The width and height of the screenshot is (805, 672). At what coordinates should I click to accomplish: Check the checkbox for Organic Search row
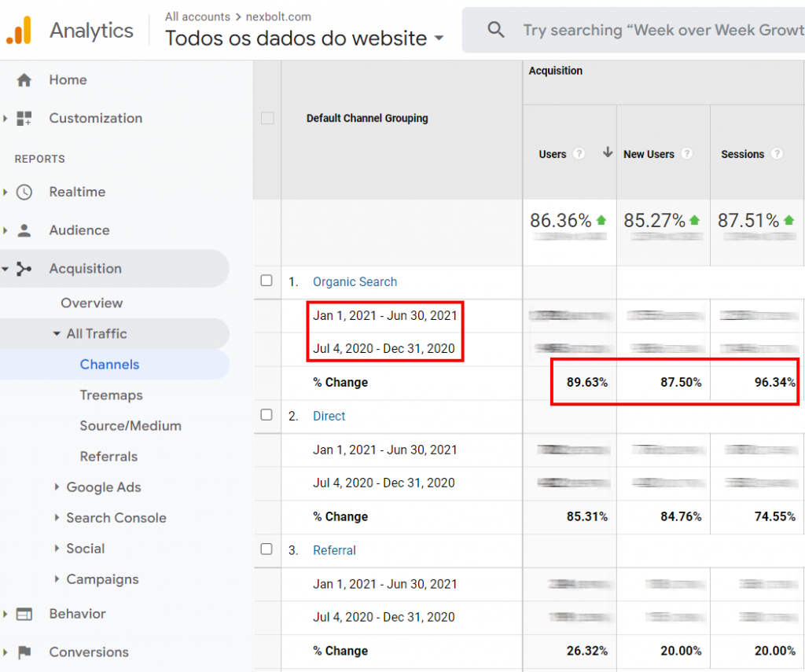click(x=267, y=281)
